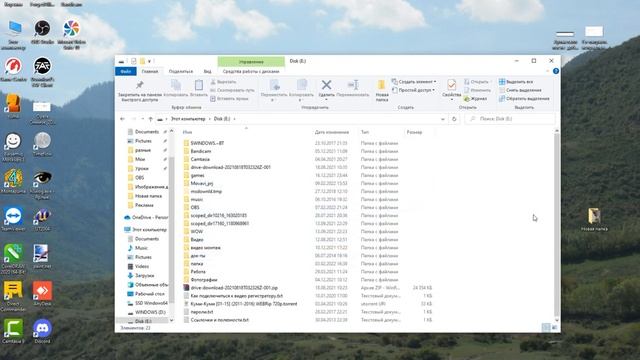
Task: Click navigation pane scroll-down arrow
Action: 171,320
